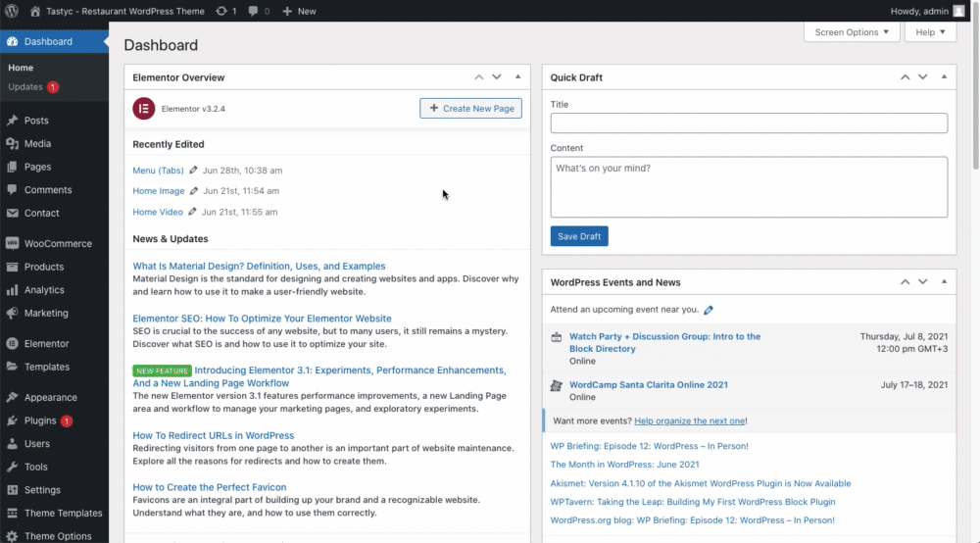980x543 pixels.
Task: Collapse the Elementor Overview panel
Action: pyautogui.click(x=517, y=76)
